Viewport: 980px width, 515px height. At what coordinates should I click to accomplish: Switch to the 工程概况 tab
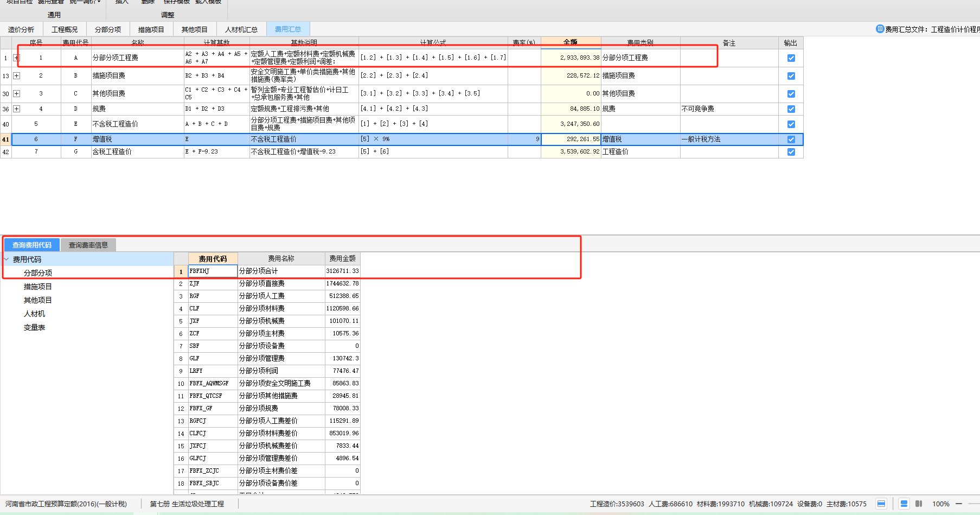[x=65, y=29]
